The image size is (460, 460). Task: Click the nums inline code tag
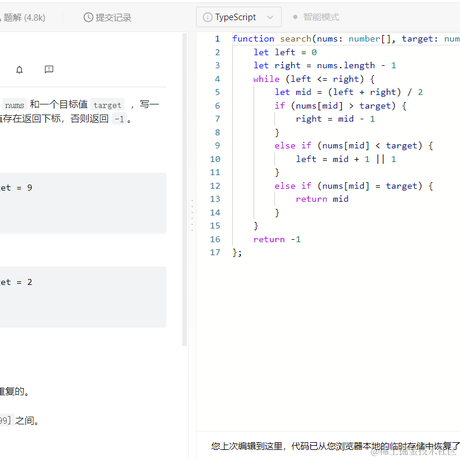point(14,105)
